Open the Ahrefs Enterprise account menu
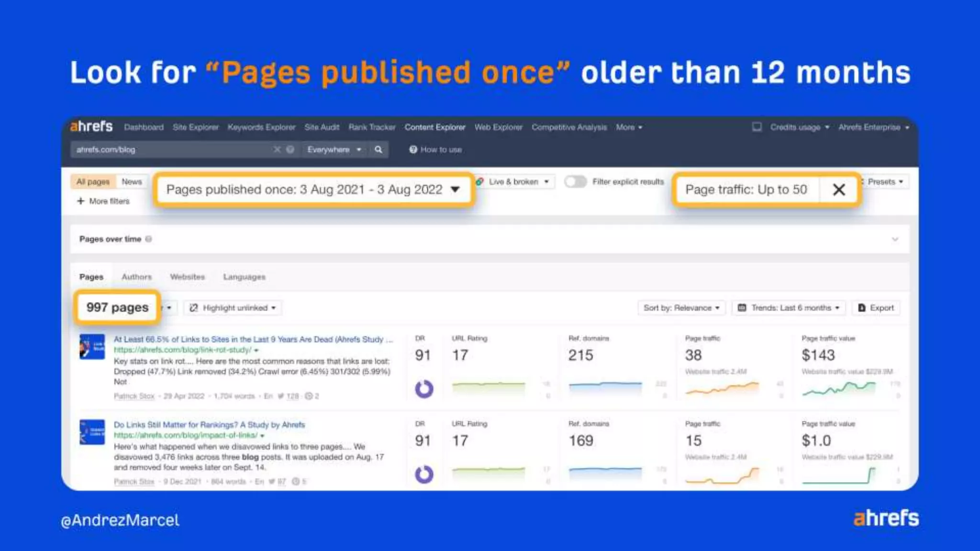 click(874, 127)
